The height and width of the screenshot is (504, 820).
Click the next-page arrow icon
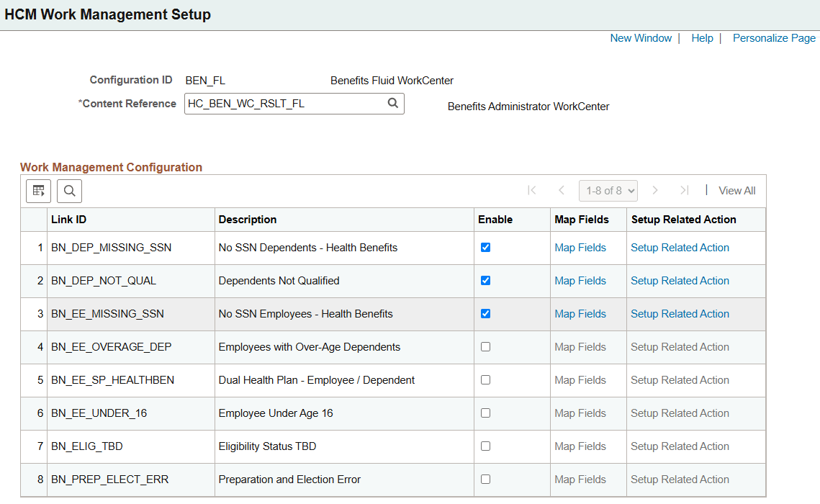coord(655,190)
